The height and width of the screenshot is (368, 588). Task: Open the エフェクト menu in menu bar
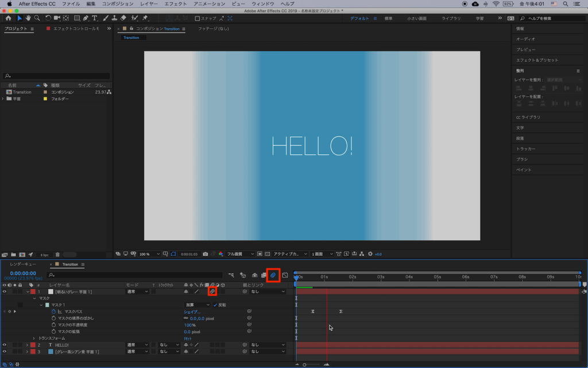[x=175, y=4]
